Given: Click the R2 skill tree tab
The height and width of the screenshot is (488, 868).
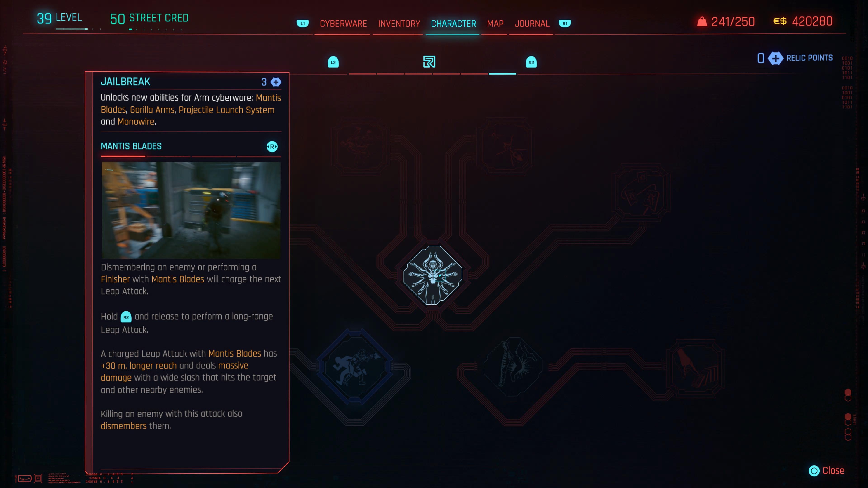Looking at the screenshot, I should point(531,62).
